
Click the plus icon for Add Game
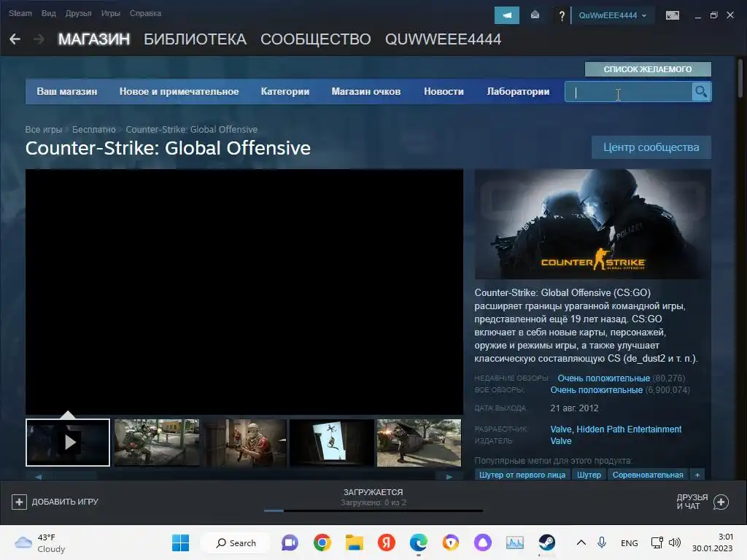(19, 502)
